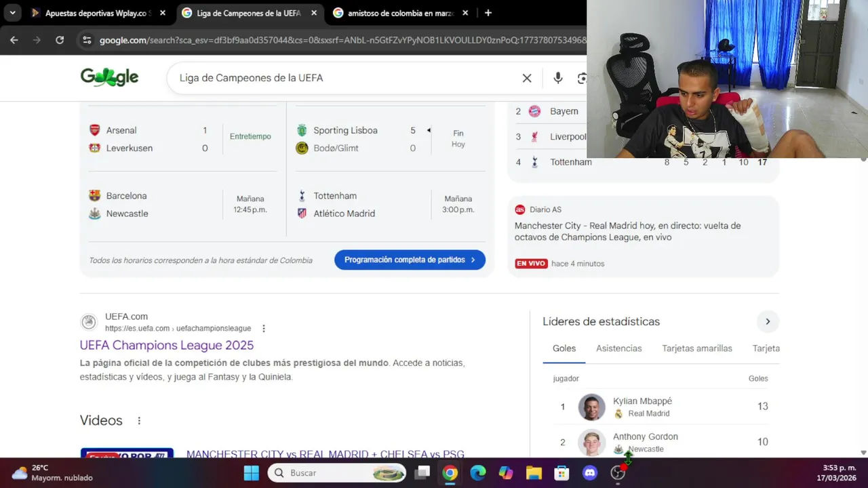Screen dimensions: 868x488
Task: Click the EN VIVO badge
Action: [x=531, y=264]
